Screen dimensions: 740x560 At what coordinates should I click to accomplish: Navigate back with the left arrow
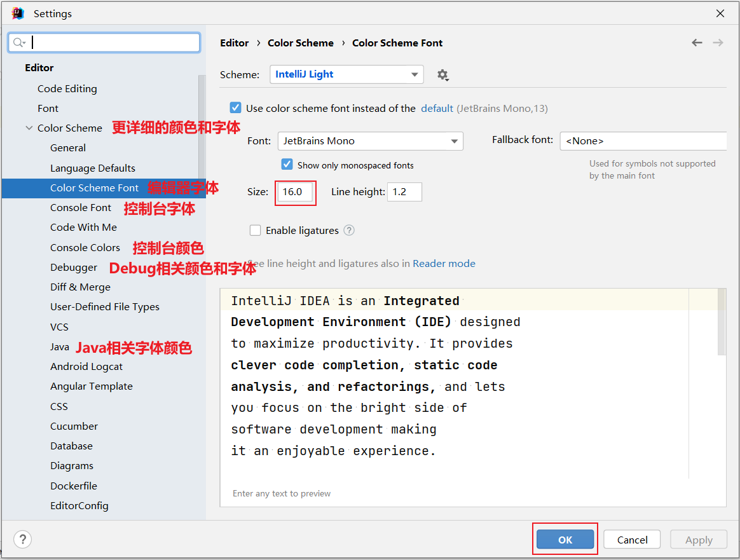(697, 43)
